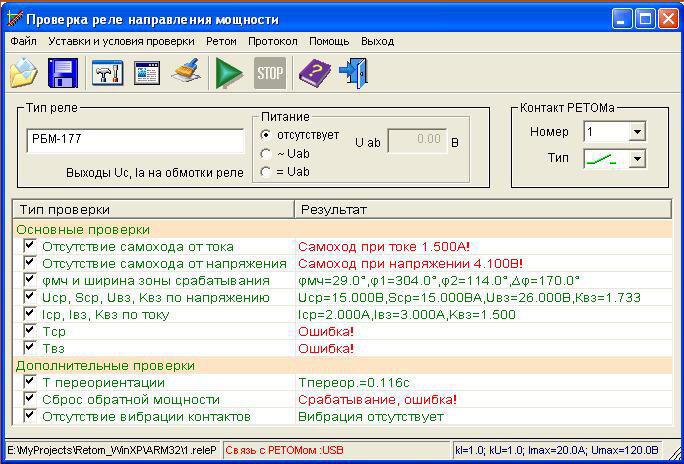Click the clear brush toolbar icon
Image resolution: width=684 pixels, height=464 pixels.
pyautogui.click(x=186, y=73)
